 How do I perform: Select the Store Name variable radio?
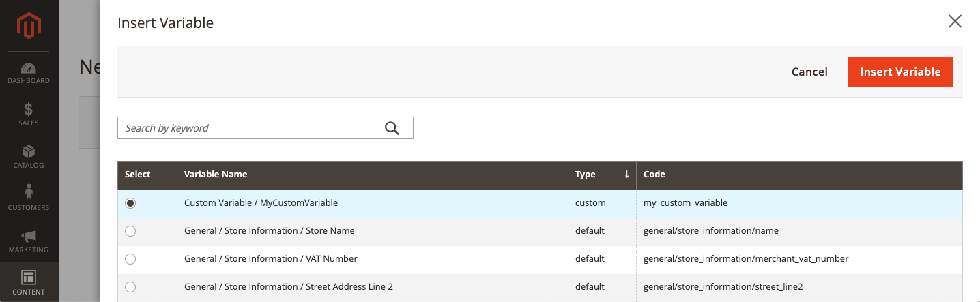point(130,231)
